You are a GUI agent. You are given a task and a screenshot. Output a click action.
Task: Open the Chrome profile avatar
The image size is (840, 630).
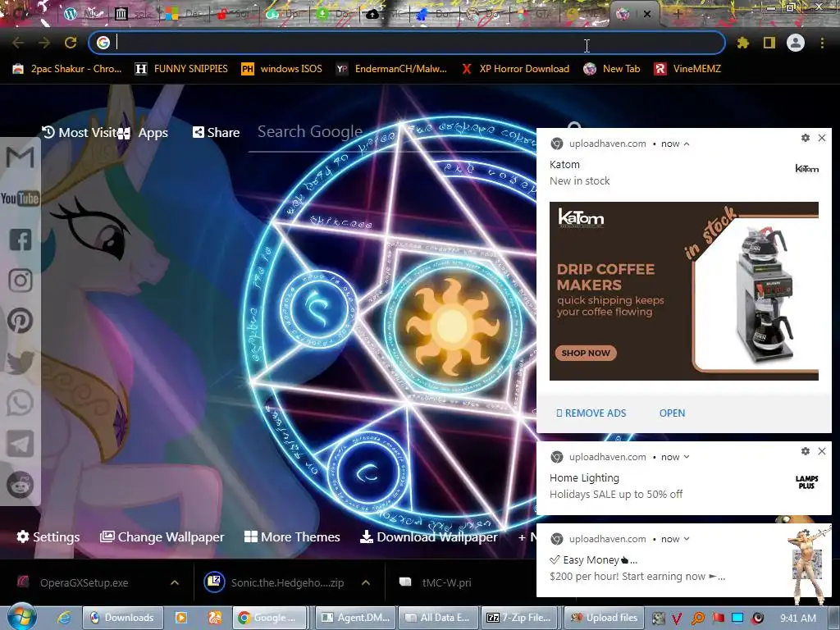[x=796, y=43]
